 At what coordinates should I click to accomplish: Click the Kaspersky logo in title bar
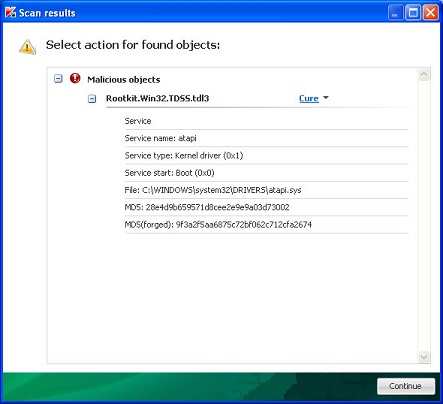click(10, 13)
